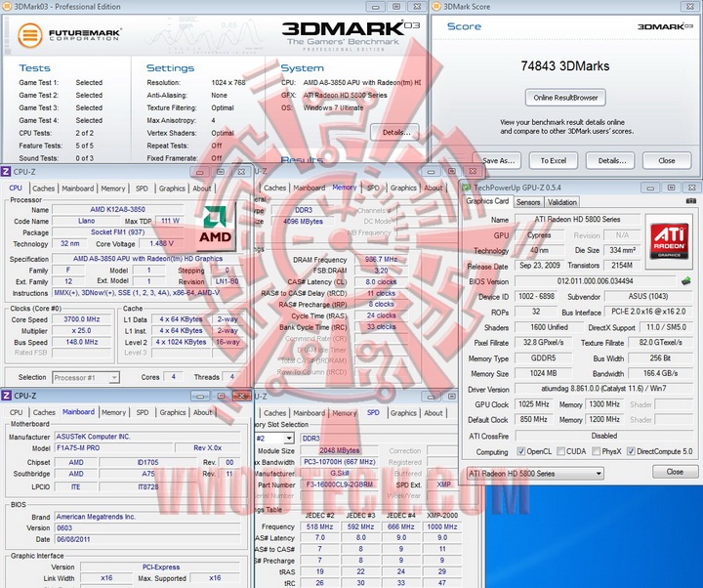Click the PC3-10700H (667 MHz) bandwidth value
The height and width of the screenshot is (588, 703).
340,462
